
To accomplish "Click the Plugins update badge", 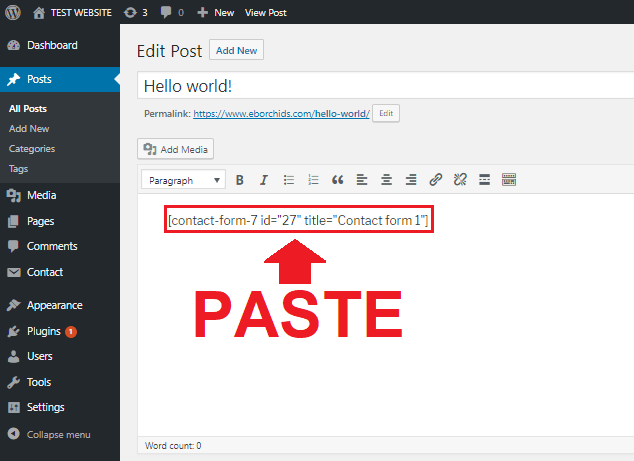I will click(71, 332).
